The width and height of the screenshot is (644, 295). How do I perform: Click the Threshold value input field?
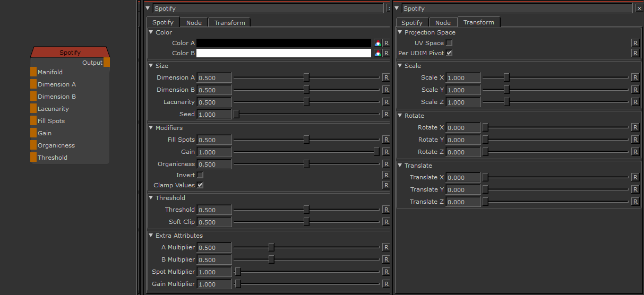coord(214,210)
